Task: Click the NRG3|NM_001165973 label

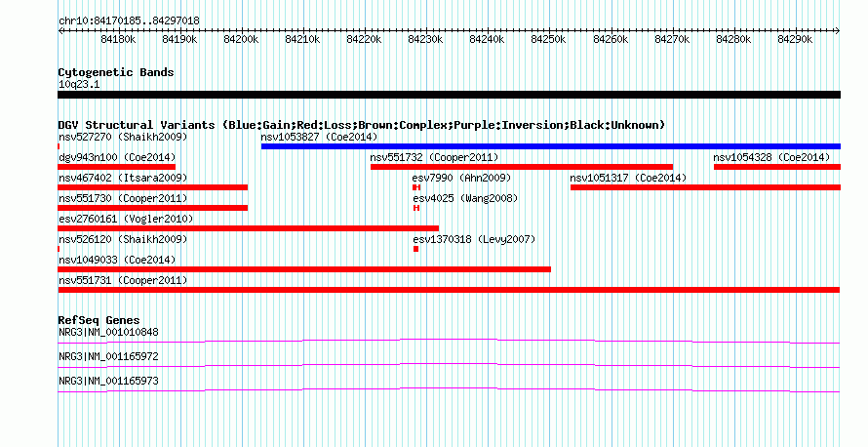Action: click(x=108, y=381)
